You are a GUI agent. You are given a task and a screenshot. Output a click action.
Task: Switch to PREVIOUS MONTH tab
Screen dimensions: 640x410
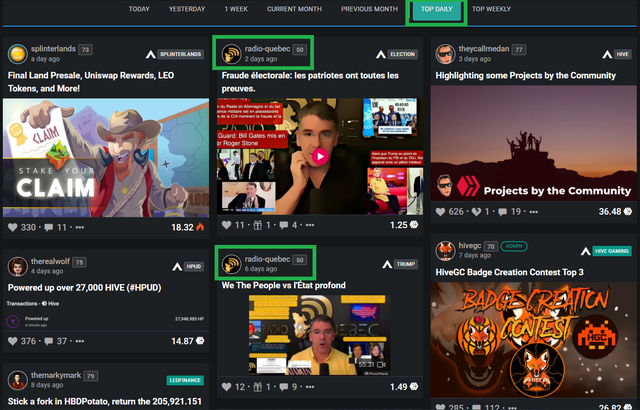click(369, 9)
